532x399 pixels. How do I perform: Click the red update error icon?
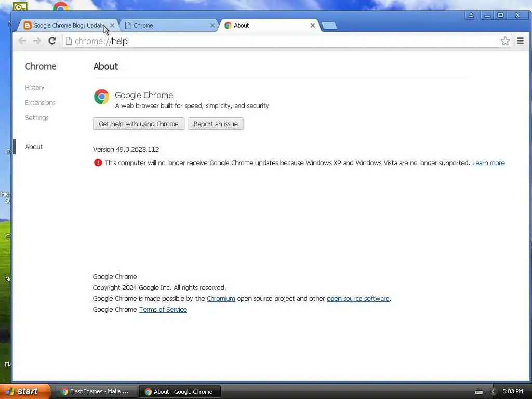tap(98, 163)
